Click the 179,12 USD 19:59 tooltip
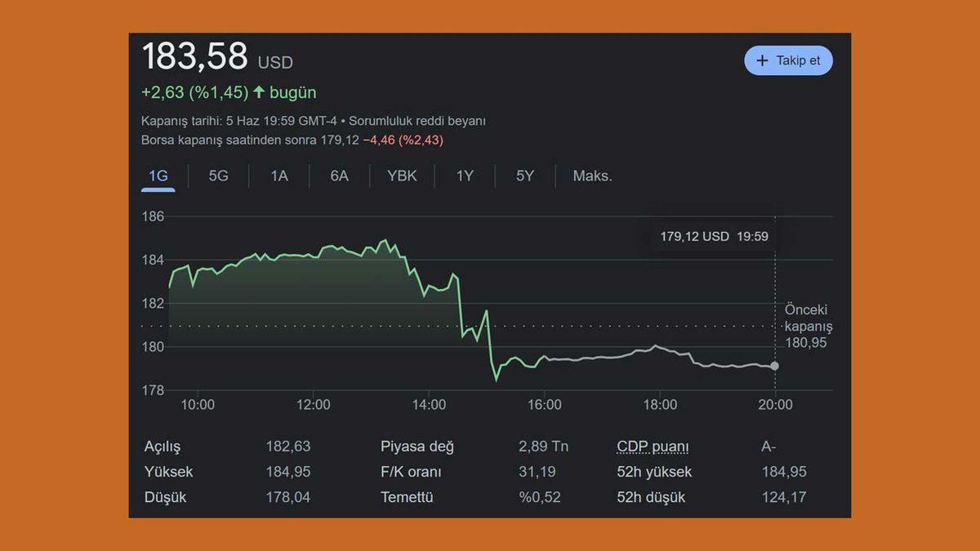This screenshot has width=980, height=551. pyautogui.click(x=714, y=237)
